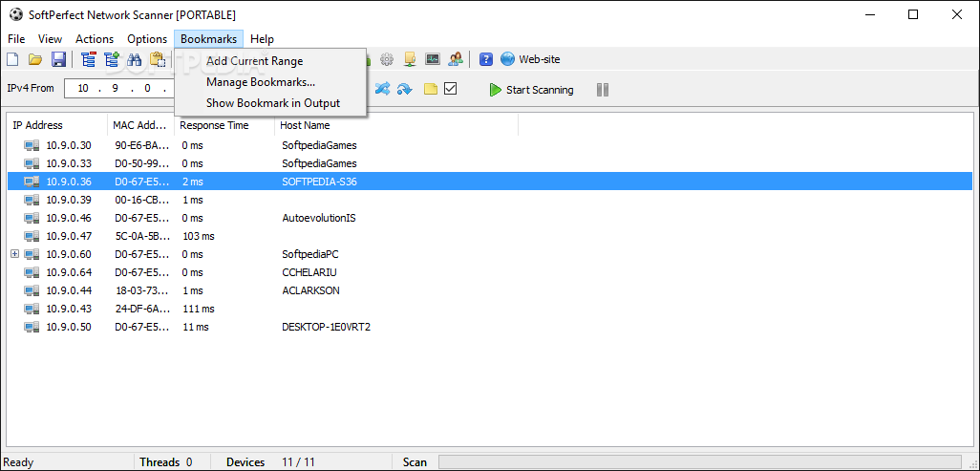Screen dimensions: 980x471
Task: Select the 10.9.0.30 device row
Action: [x=490, y=146]
